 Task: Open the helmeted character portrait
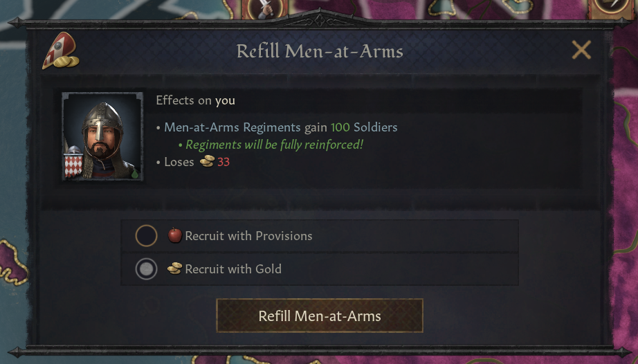pyautogui.click(x=102, y=136)
